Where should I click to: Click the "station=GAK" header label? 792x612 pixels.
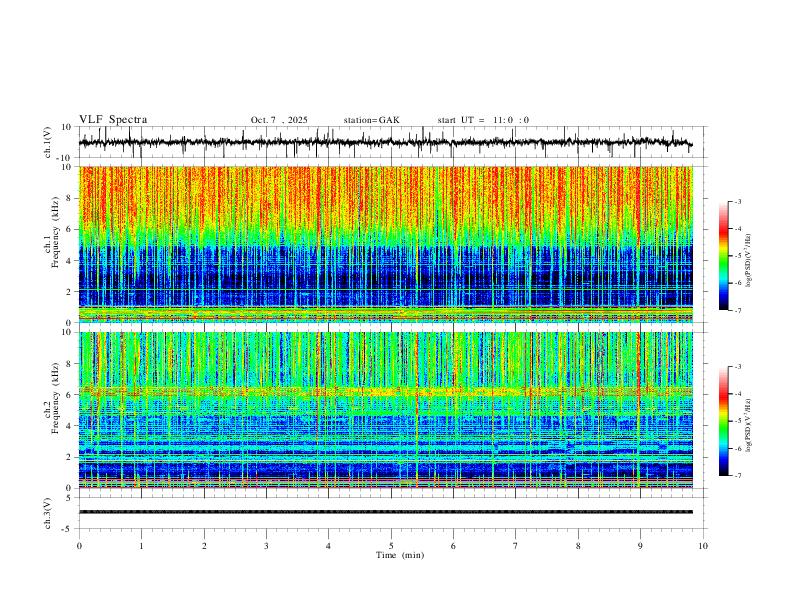pos(371,120)
